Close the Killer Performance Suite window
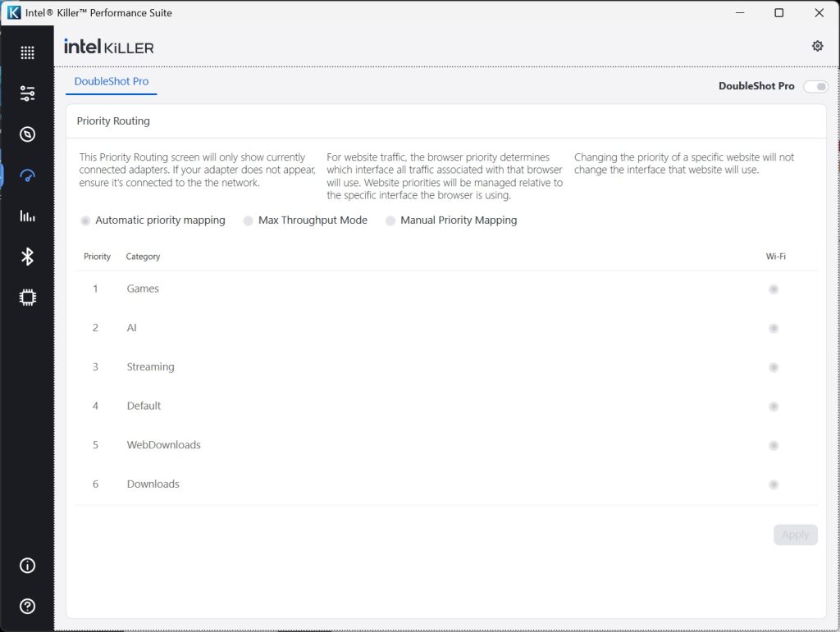 pos(819,12)
